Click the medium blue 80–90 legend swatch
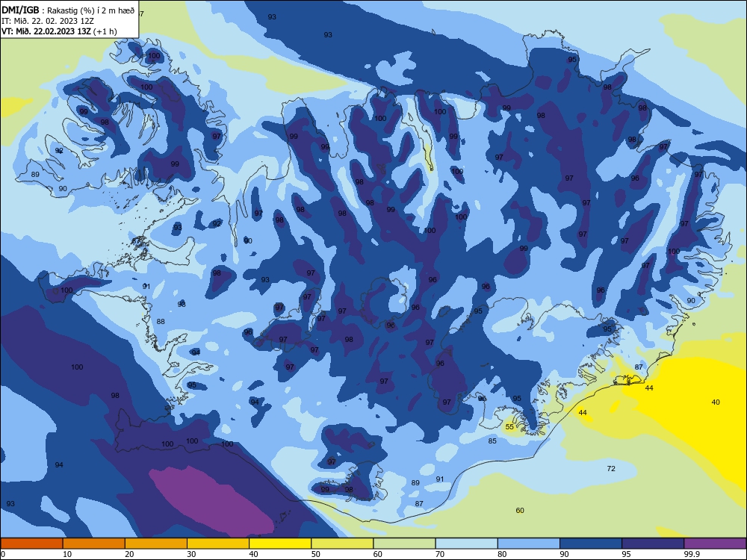The height and width of the screenshot is (560, 747). (x=529, y=544)
